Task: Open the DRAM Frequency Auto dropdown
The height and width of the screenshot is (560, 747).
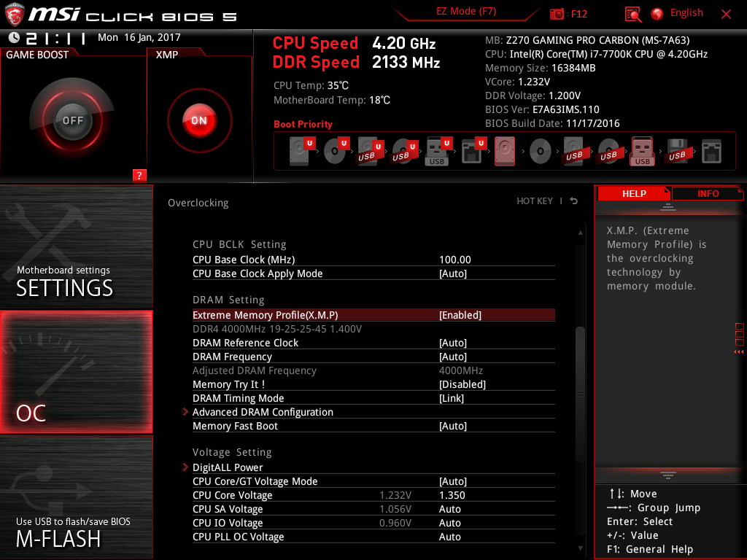Action: tap(453, 357)
